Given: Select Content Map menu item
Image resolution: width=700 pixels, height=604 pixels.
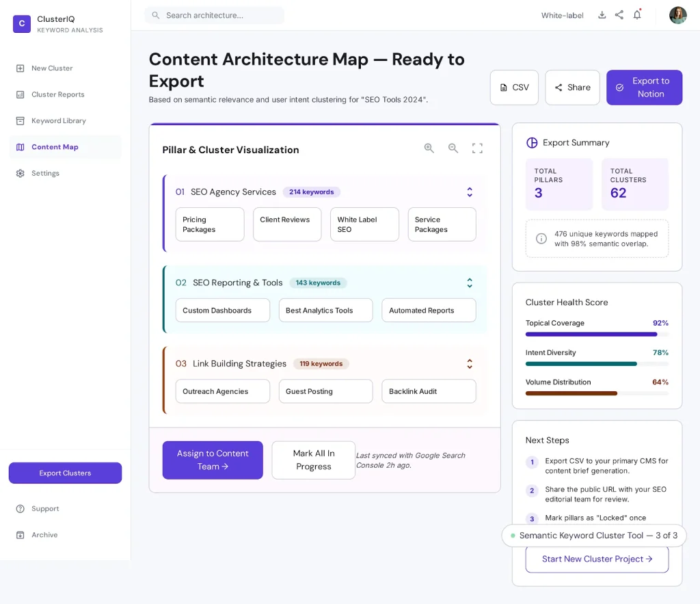Looking at the screenshot, I should click(65, 147).
